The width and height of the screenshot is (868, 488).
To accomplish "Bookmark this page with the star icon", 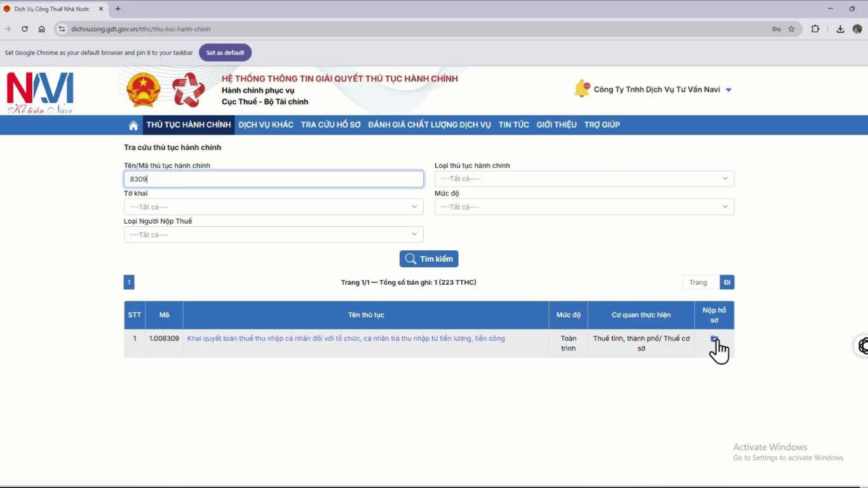I will point(791,29).
